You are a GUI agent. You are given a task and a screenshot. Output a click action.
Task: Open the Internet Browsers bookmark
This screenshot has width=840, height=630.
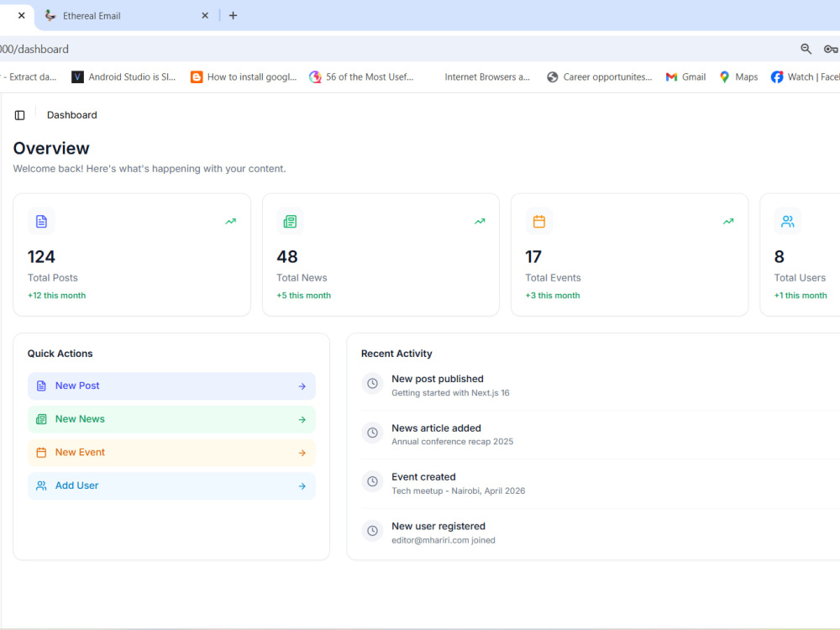pos(487,77)
